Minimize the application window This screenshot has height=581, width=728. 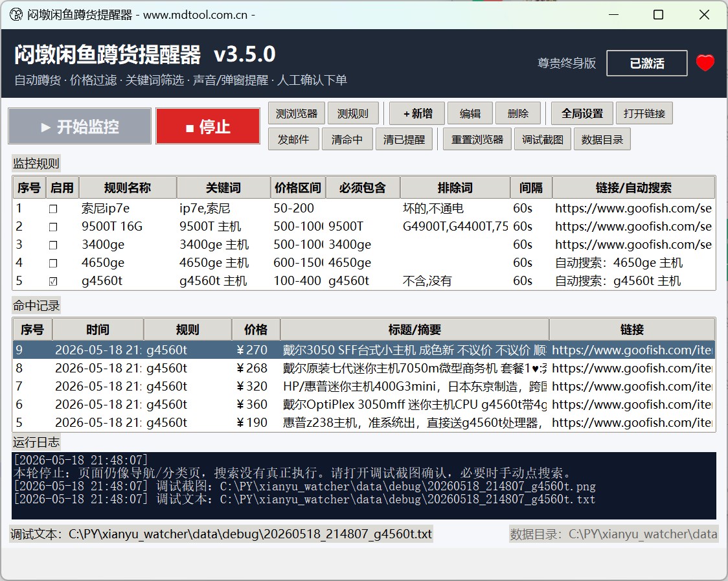pos(614,15)
